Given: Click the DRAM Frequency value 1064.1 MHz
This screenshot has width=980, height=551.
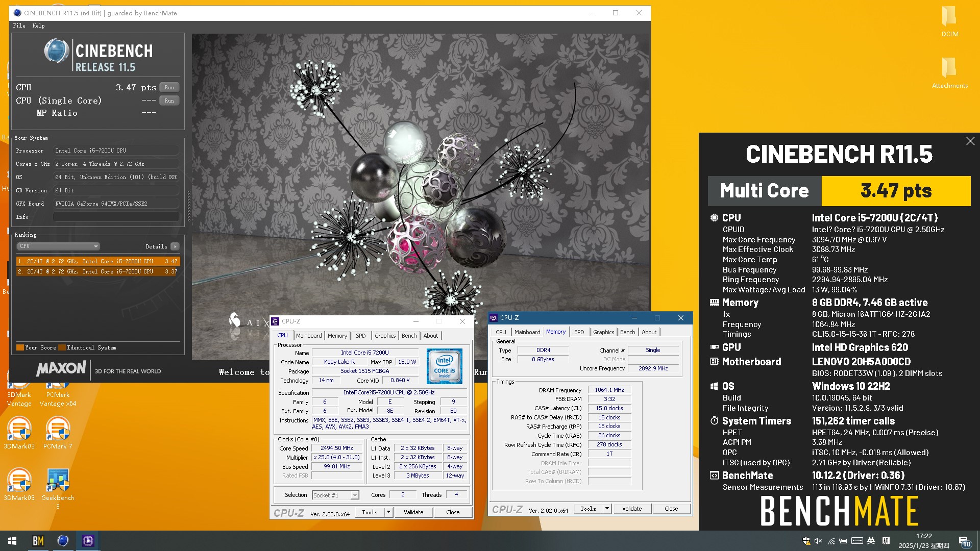Looking at the screenshot, I should [609, 390].
